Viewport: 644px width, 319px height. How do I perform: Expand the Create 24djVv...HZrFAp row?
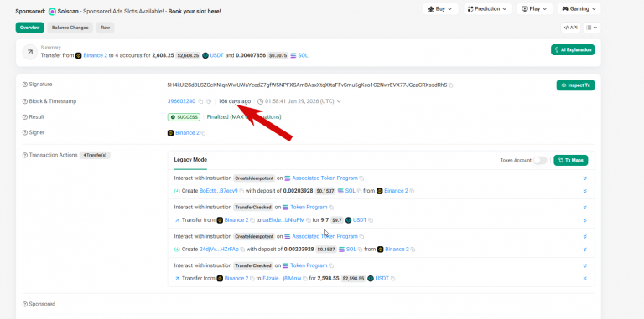tap(584, 250)
